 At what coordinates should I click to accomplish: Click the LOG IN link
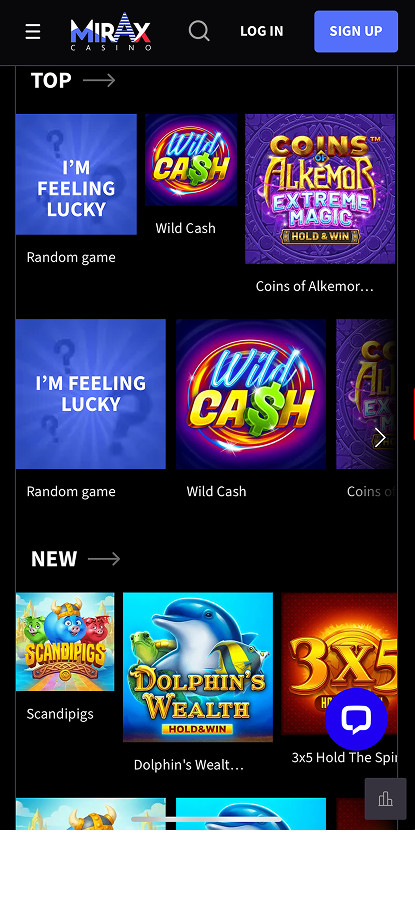[262, 31]
